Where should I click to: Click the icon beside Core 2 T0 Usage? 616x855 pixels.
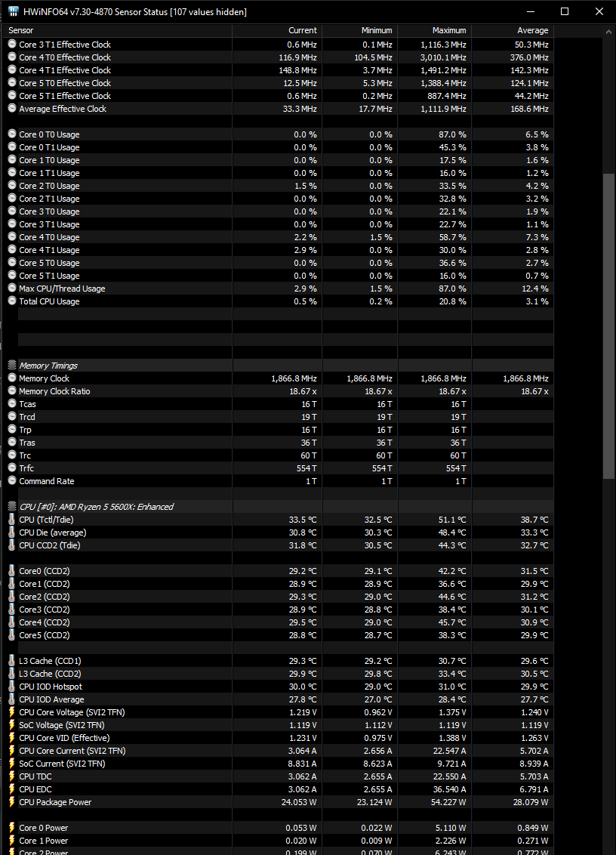12,185
